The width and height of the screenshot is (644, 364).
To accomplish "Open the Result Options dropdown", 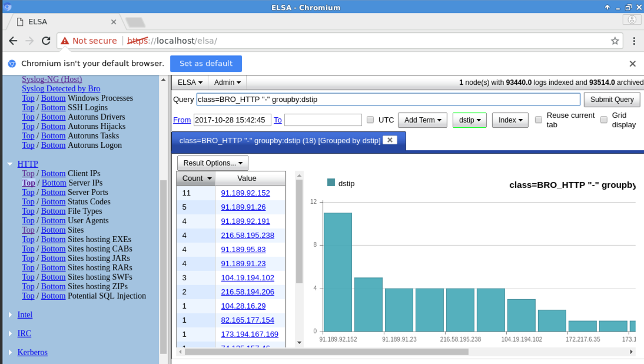I will coord(213,163).
